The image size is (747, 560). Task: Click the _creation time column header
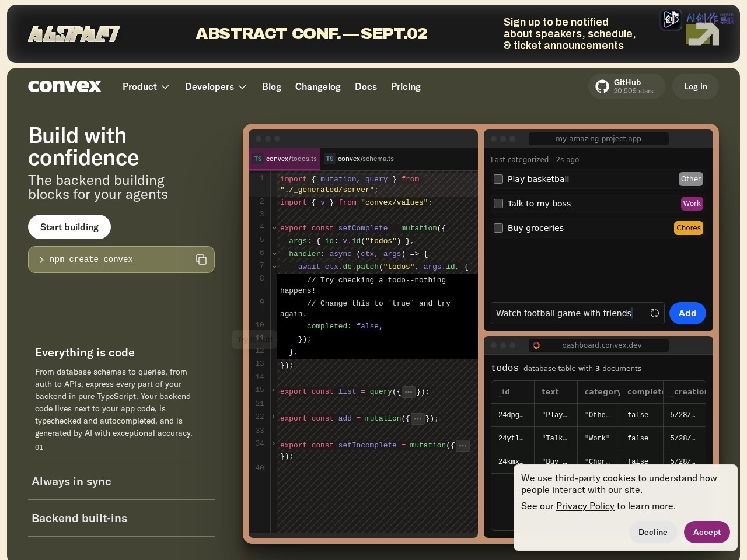(685, 392)
